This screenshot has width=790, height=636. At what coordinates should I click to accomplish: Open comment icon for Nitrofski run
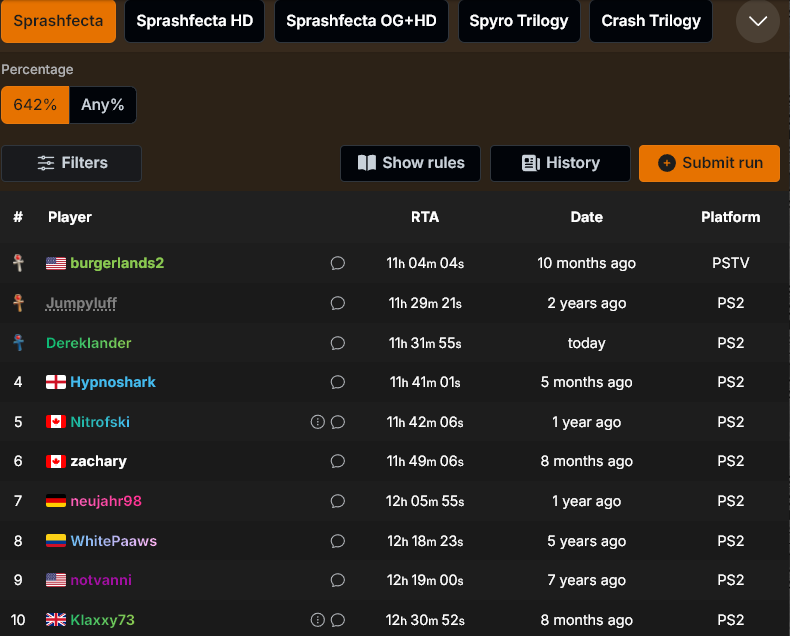point(338,422)
